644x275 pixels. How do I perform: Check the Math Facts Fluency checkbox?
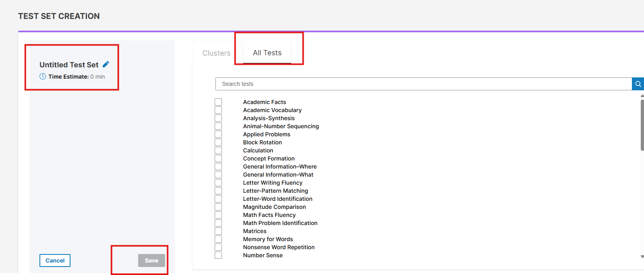pos(218,215)
